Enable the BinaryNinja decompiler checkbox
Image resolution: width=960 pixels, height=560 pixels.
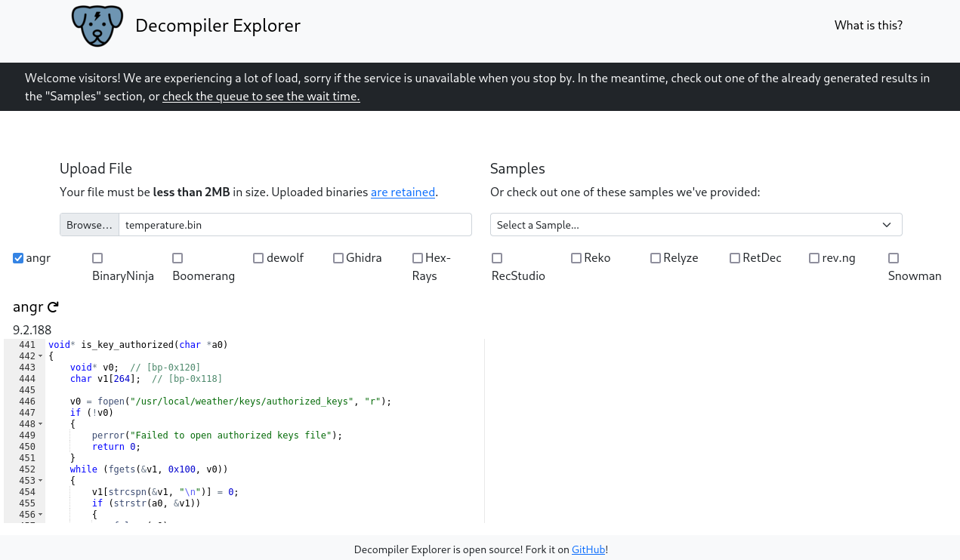pos(97,258)
